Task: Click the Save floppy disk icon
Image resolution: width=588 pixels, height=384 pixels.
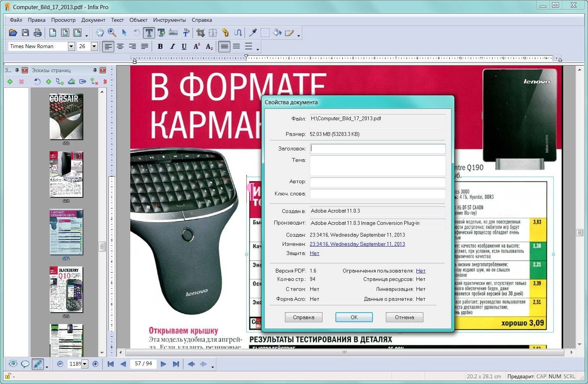Action: click(x=25, y=33)
